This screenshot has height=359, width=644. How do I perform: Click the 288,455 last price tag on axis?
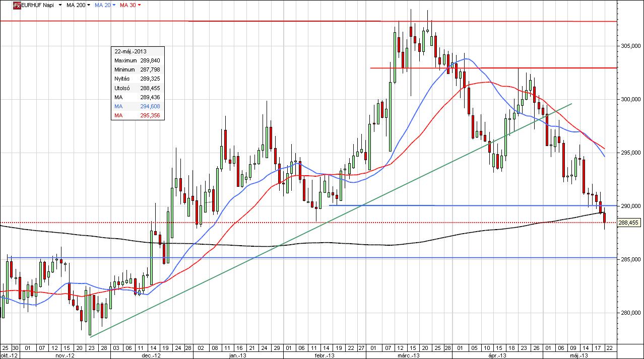click(x=629, y=223)
